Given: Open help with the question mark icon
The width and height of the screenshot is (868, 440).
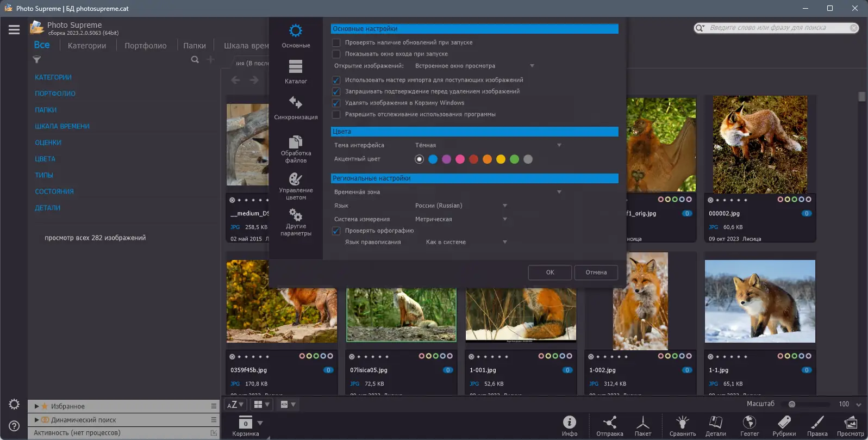Looking at the screenshot, I should [14, 426].
